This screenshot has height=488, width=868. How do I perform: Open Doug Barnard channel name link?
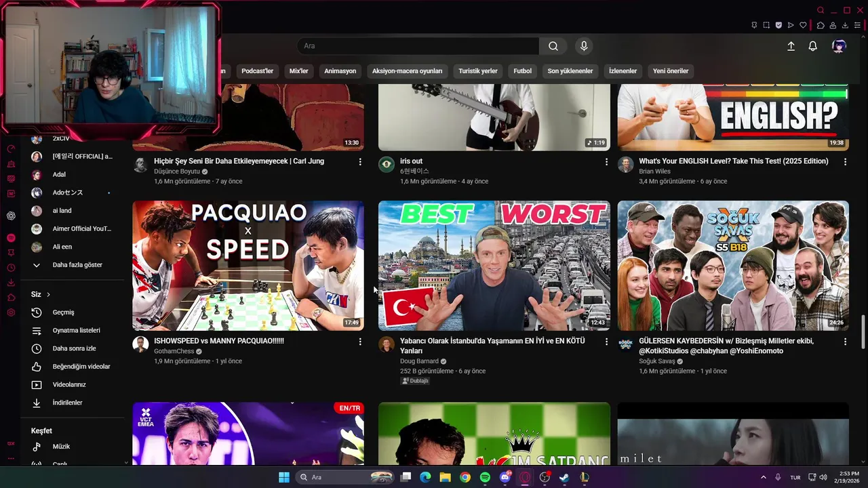pyautogui.click(x=419, y=361)
